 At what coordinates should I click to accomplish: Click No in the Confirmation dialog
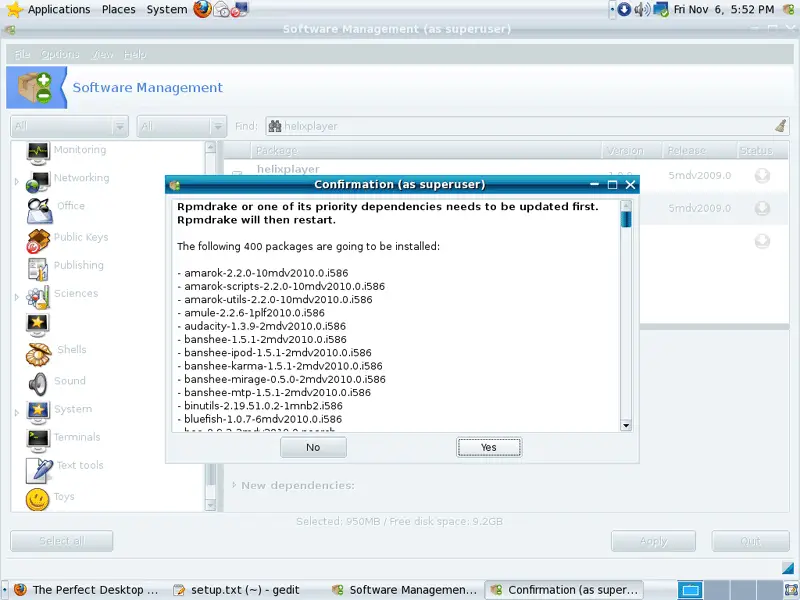click(313, 447)
